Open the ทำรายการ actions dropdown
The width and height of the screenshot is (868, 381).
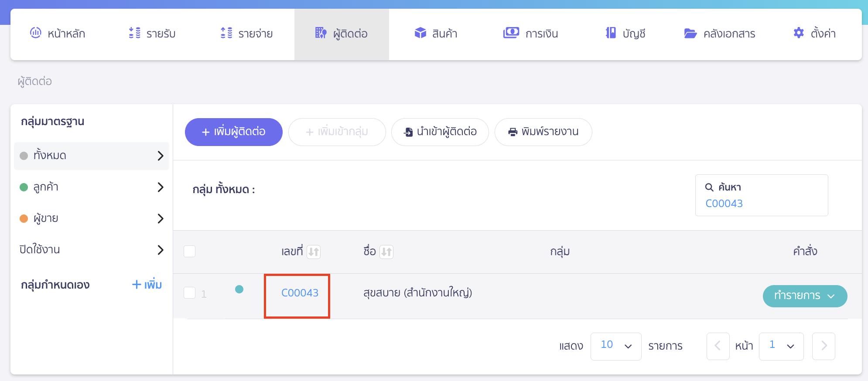[805, 296]
